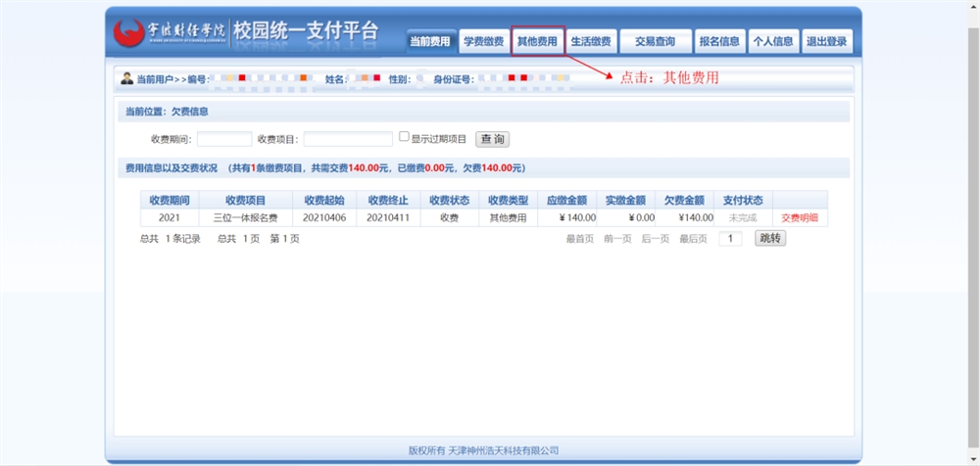Screen dimensions: 980x466
Task: Click the 最首页 pagination link
Action: [580, 239]
